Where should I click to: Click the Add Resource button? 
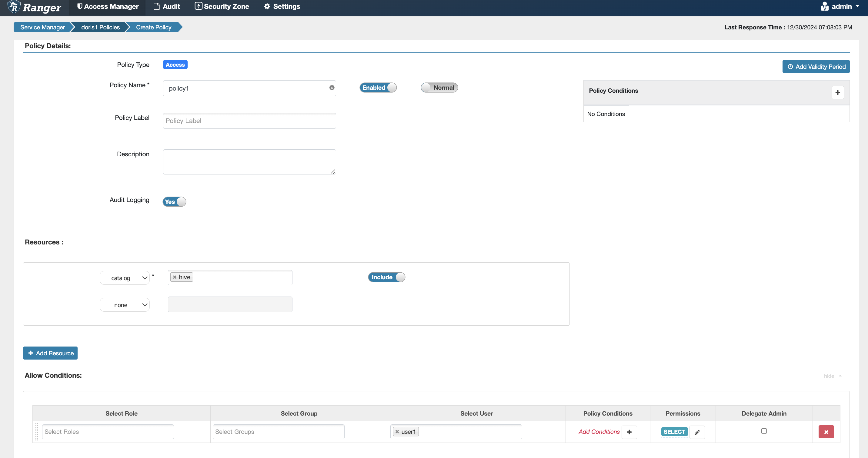50,353
